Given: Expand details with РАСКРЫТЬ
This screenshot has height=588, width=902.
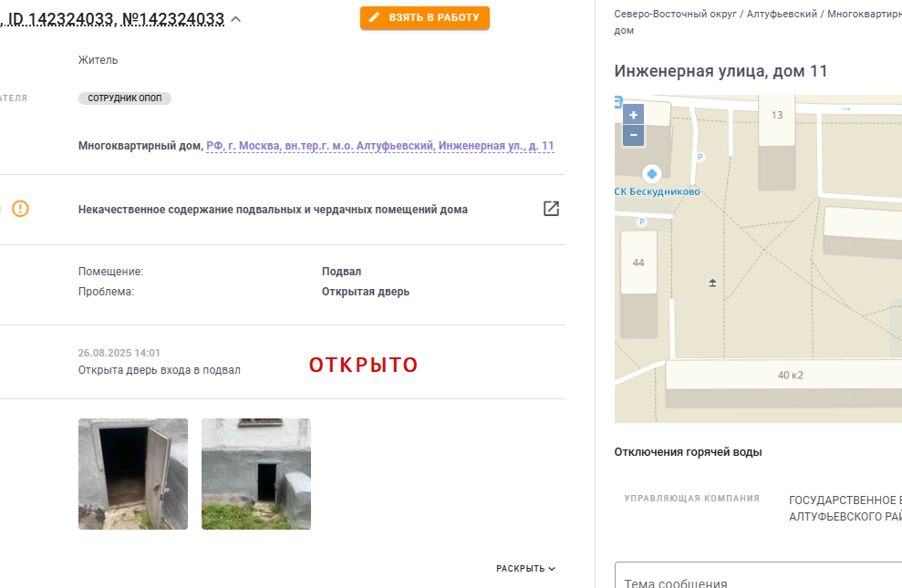Looking at the screenshot, I should (x=525, y=569).
